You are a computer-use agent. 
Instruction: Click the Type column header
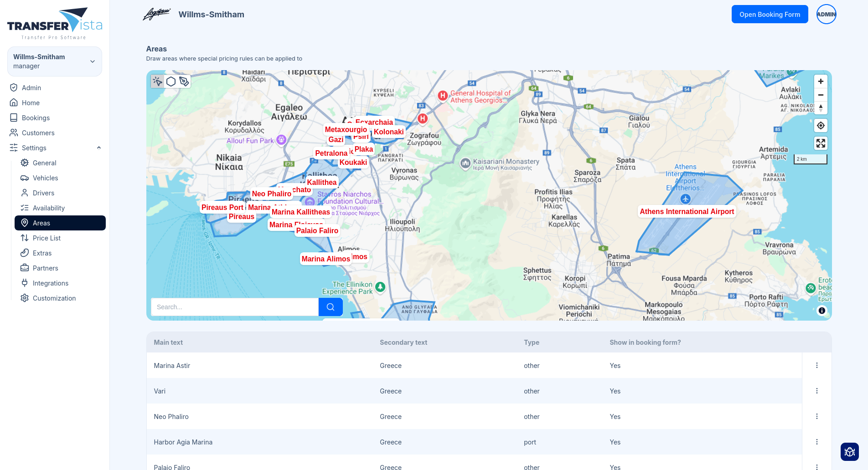pyautogui.click(x=532, y=342)
